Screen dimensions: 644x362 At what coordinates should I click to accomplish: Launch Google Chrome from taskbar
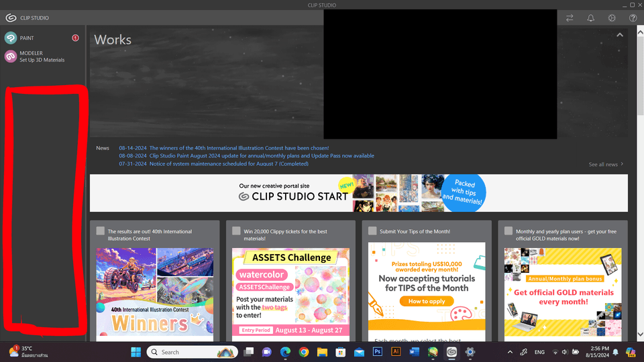pos(304,352)
